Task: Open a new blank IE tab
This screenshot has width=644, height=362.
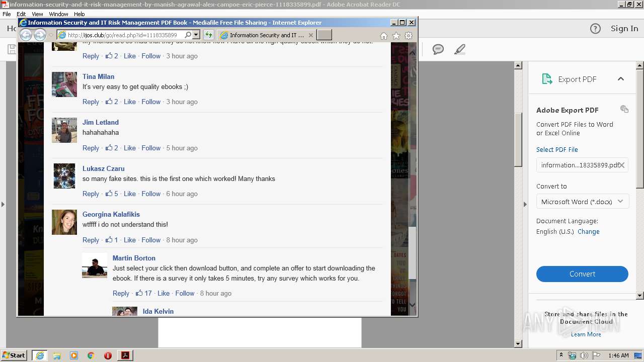Action: (x=324, y=35)
